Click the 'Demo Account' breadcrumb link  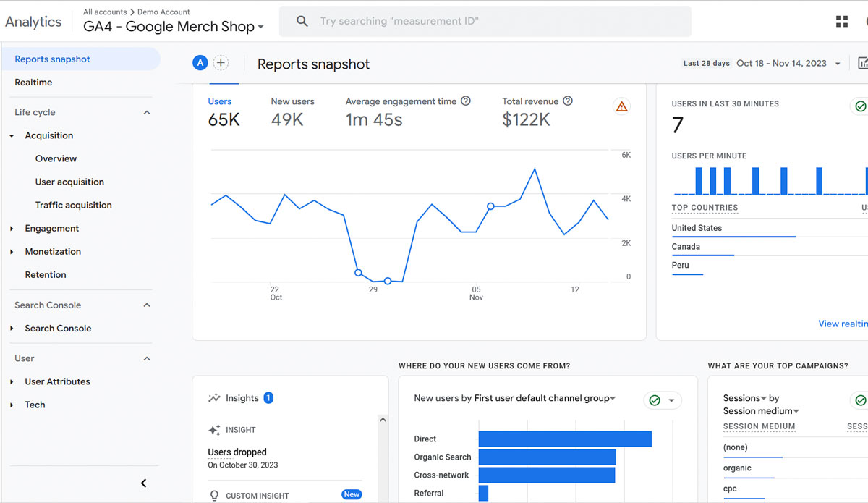coord(163,12)
